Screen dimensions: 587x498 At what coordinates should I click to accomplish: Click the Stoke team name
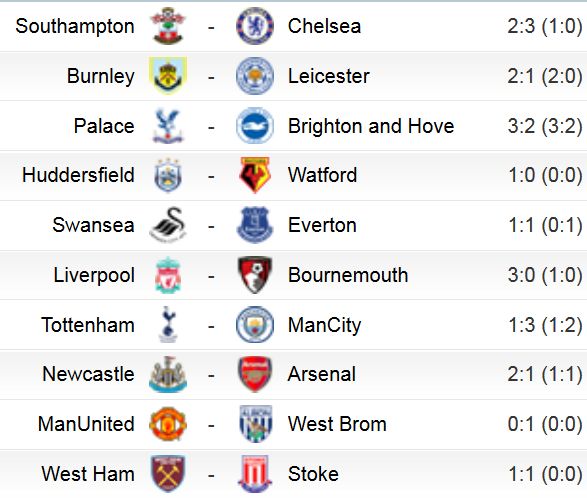(313, 474)
